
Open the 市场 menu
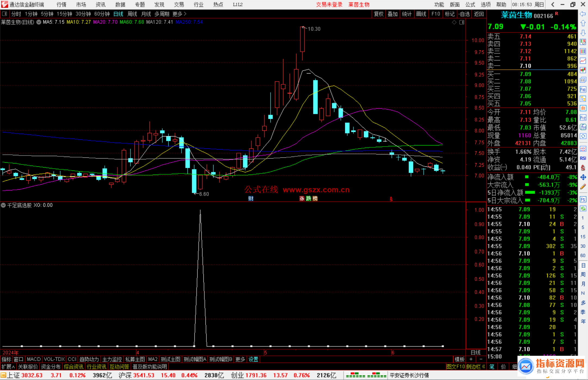click(x=81, y=5)
